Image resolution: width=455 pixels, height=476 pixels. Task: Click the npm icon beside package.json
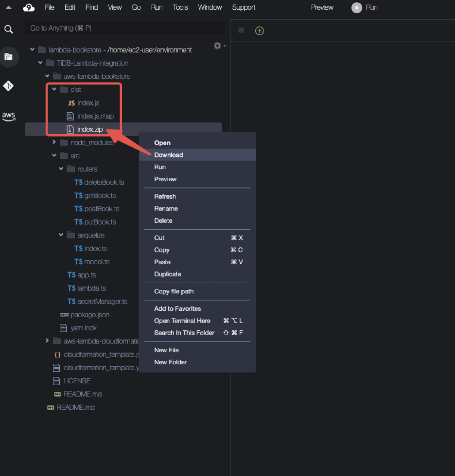coord(64,315)
